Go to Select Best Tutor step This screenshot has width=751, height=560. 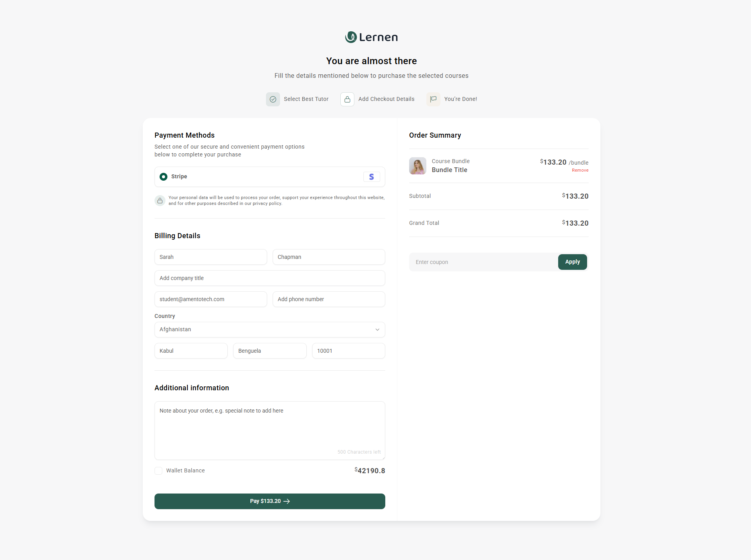tap(306, 99)
